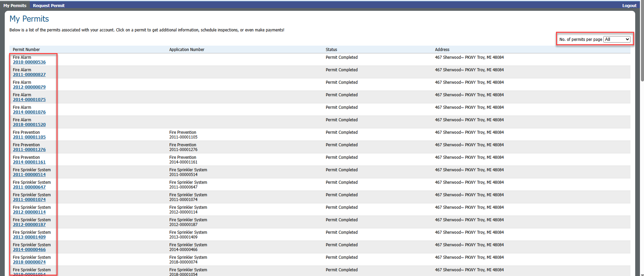Open Fire Sprinkler System permit 2012-00000114
Screen dimensions: 644x276
[29, 212]
